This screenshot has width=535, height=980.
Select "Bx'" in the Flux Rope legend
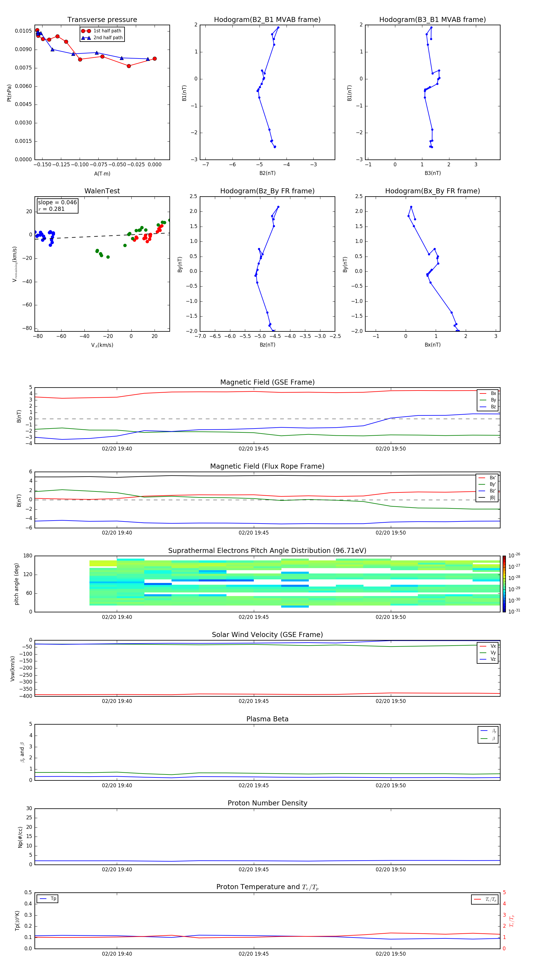pyautogui.click(x=487, y=478)
